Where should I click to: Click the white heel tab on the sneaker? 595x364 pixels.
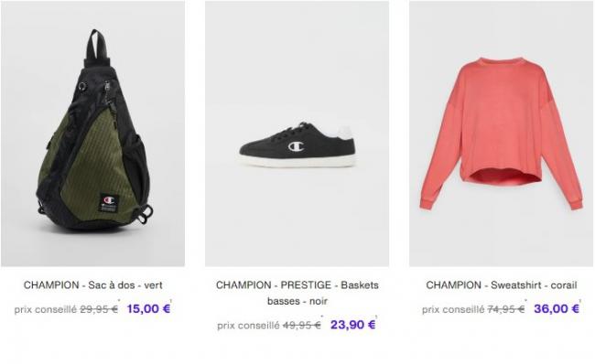click(x=344, y=133)
